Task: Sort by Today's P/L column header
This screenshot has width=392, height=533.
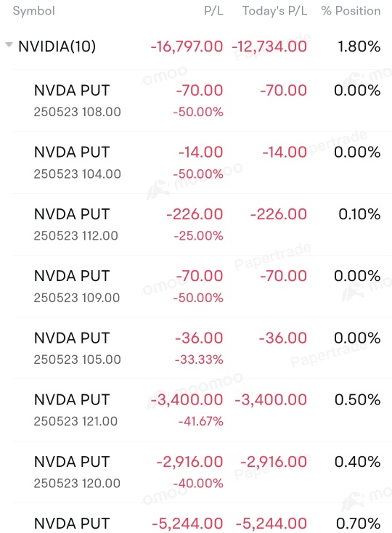Action: [x=274, y=11]
